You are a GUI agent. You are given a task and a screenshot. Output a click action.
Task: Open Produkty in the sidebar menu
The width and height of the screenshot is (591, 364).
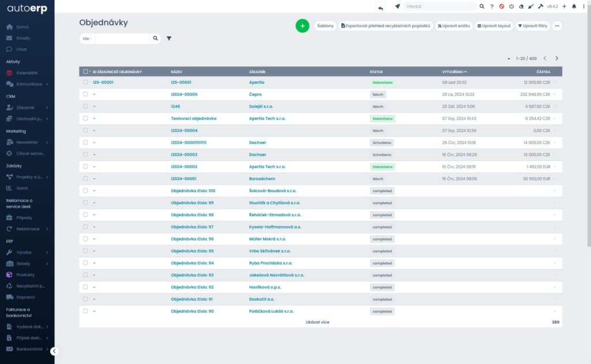[25, 275]
